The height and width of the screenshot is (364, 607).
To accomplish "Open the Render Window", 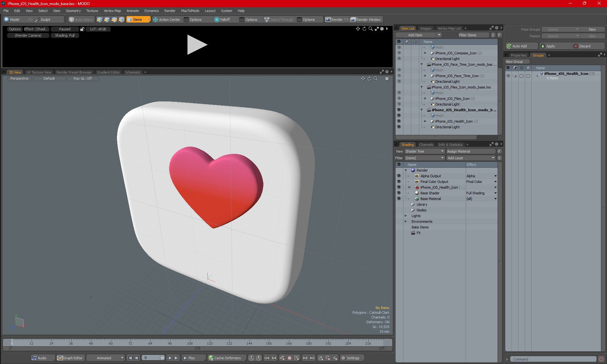I will (366, 20).
